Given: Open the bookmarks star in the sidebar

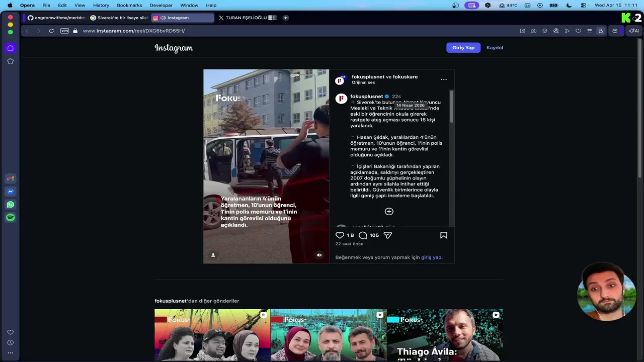Looking at the screenshot, I should [10, 61].
